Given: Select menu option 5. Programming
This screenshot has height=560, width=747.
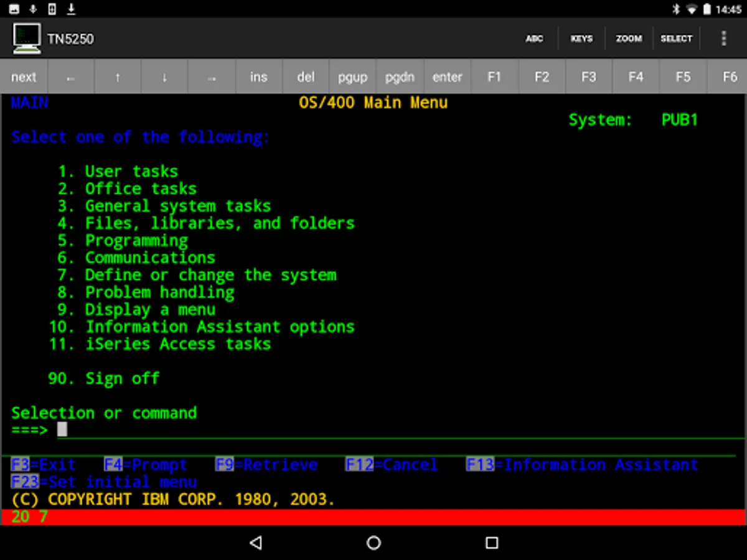Looking at the screenshot, I should tap(123, 241).
